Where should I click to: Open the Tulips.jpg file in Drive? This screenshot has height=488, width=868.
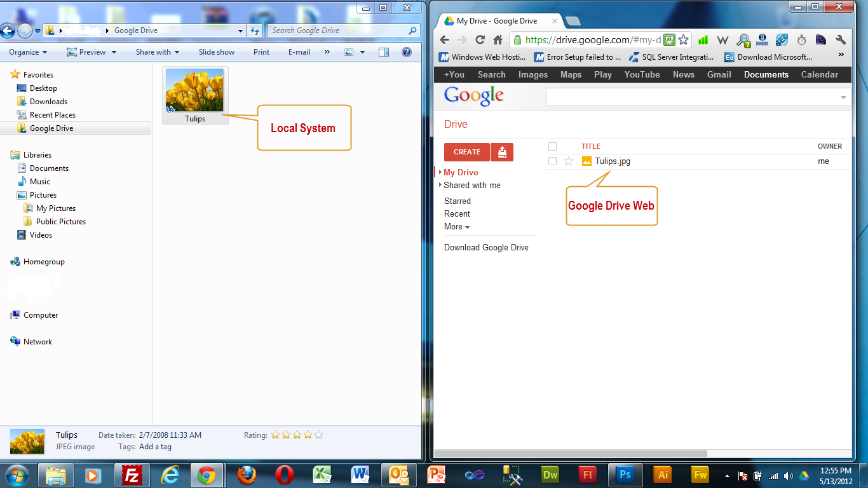[x=613, y=161]
